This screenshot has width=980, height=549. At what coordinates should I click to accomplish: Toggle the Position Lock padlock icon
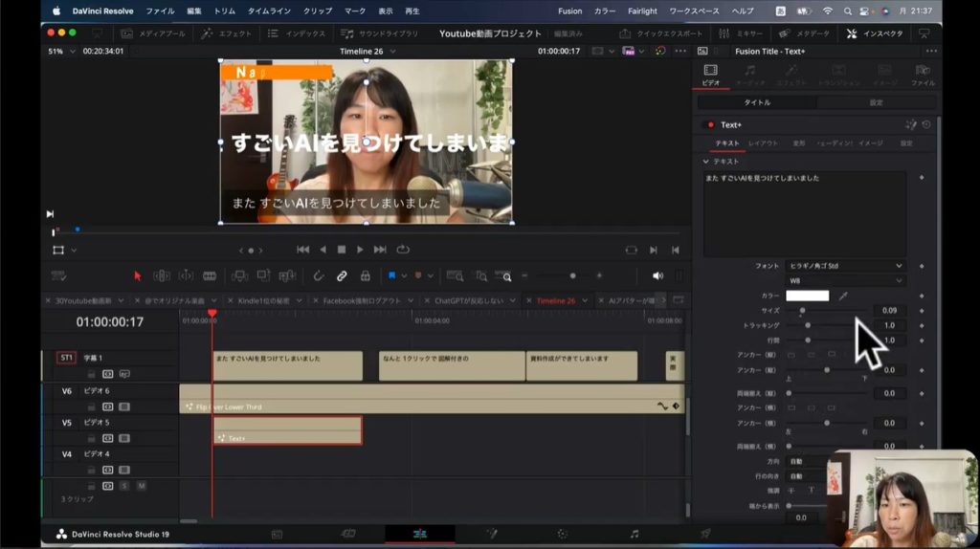point(365,275)
